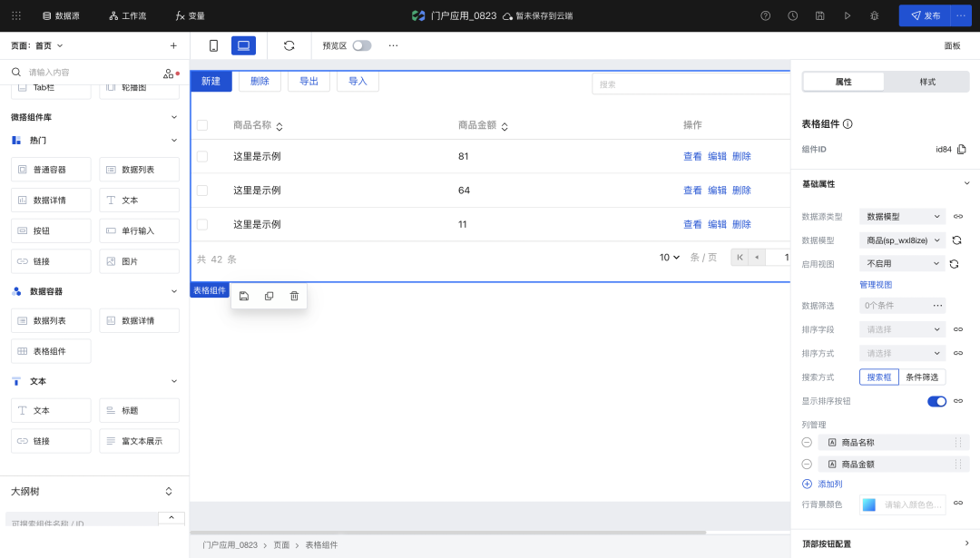Sort by 商品金额 column arrows

(x=505, y=126)
